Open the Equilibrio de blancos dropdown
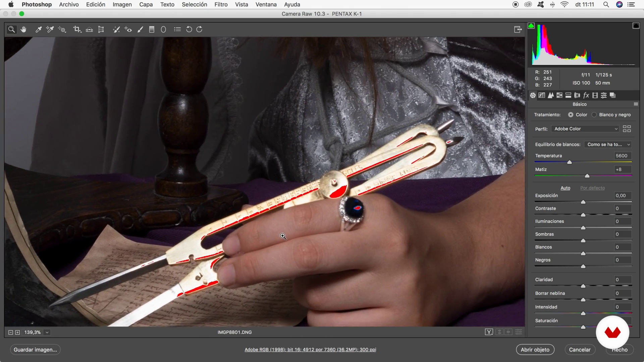Viewport: 644px width, 362px height. click(608, 144)
